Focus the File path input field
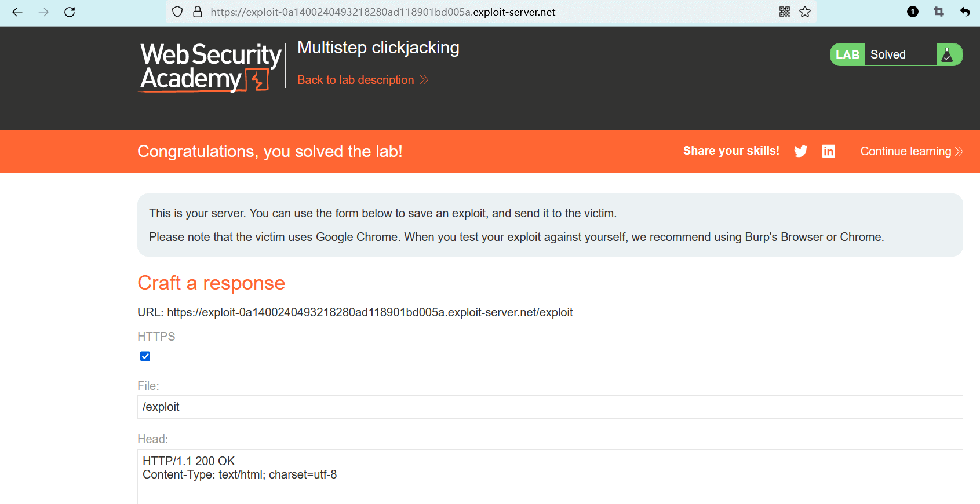The width and height of the screenshot is (980, 504). click(549, 407)
